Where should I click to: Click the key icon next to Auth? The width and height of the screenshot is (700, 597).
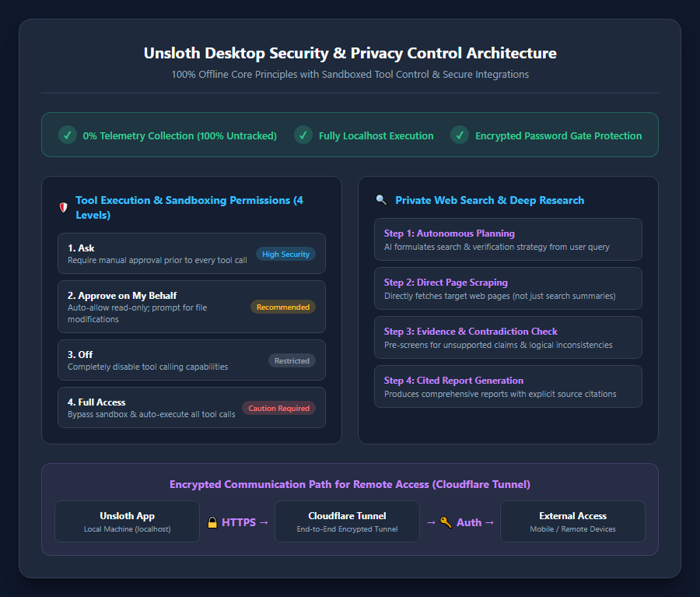(x=446, y=522)
